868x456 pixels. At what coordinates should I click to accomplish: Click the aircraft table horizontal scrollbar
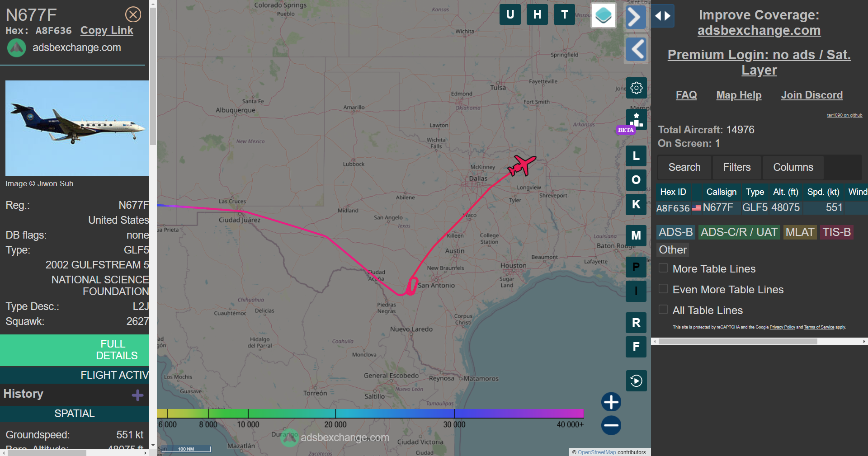tap(738, 342)
